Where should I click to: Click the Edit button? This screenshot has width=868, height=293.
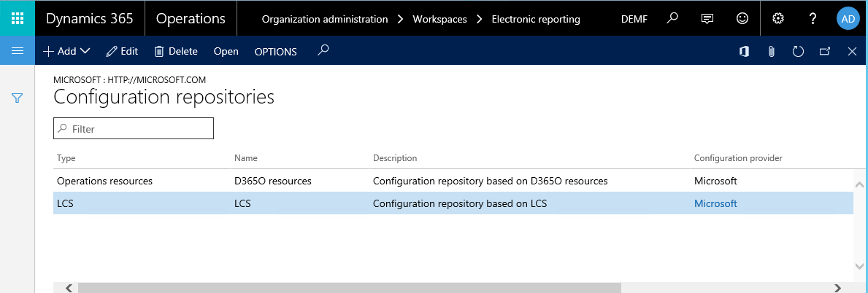[x=122, y=52]
